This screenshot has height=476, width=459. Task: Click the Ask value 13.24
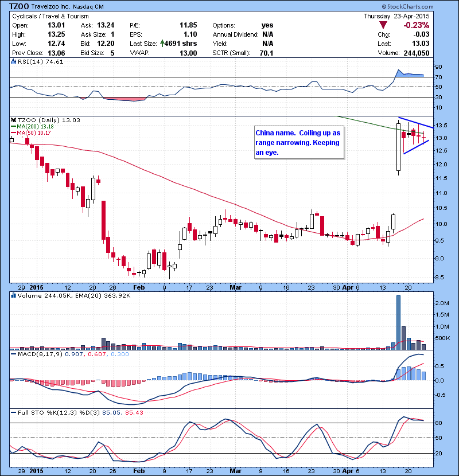click(106, 25)
